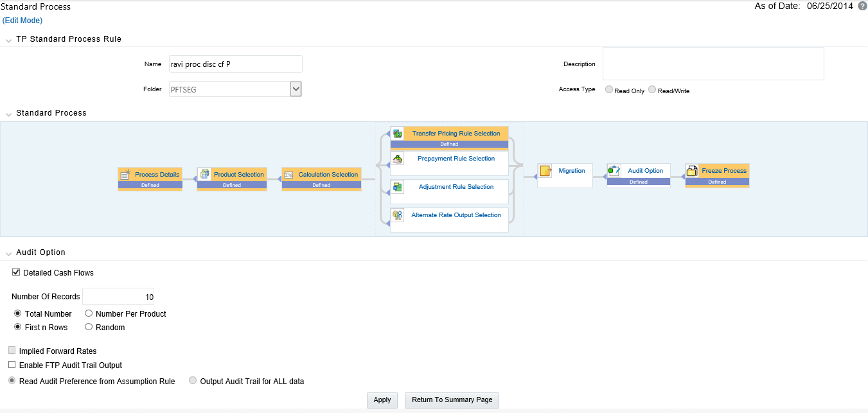Select the Total Number radio option
Image resolution: width=868 pixels, height=413 pixels.
pyautogui.click(x=18, y=313)
